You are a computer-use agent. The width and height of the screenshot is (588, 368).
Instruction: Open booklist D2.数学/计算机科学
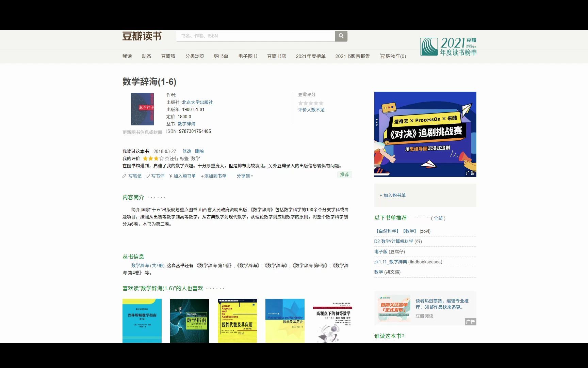click(394, 241)
